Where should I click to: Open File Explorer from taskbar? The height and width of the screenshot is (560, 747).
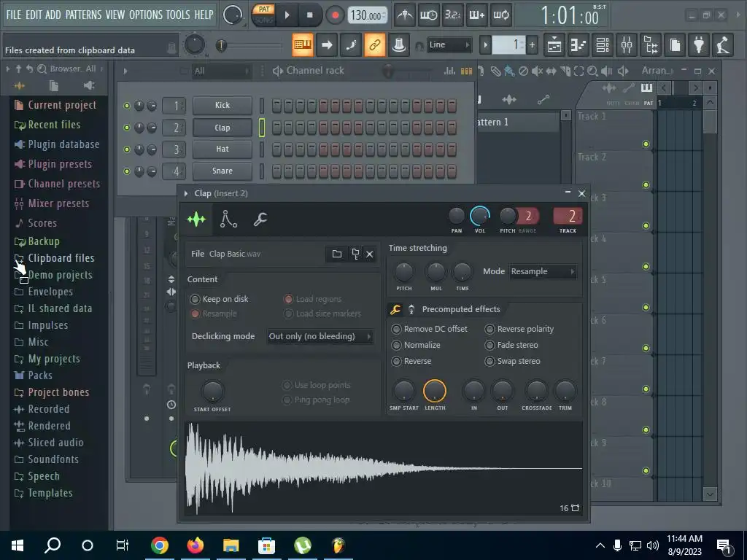[231, 545]
